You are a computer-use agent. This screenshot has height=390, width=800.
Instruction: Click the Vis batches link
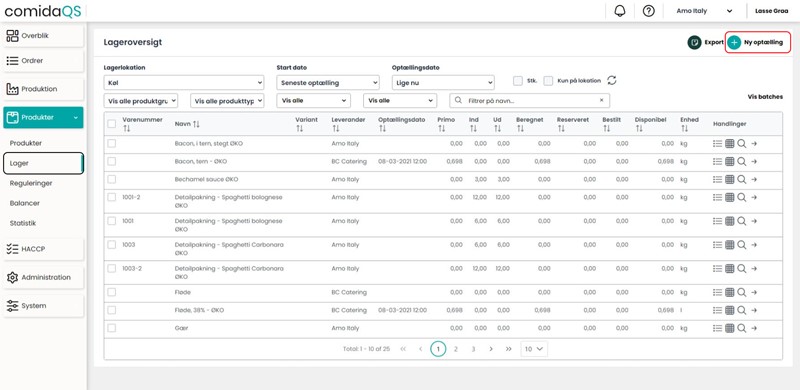point(765,96)
